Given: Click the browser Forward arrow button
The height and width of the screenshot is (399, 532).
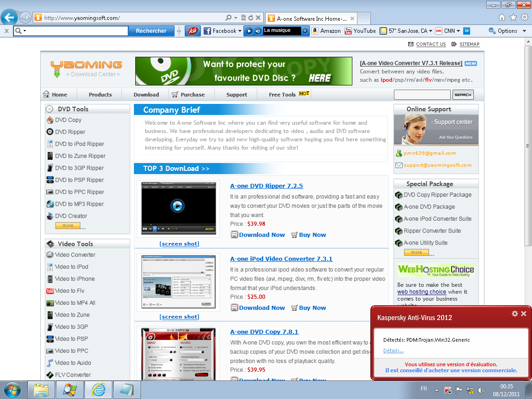Looking at the screenshot, I should click(x=25, y=18).
